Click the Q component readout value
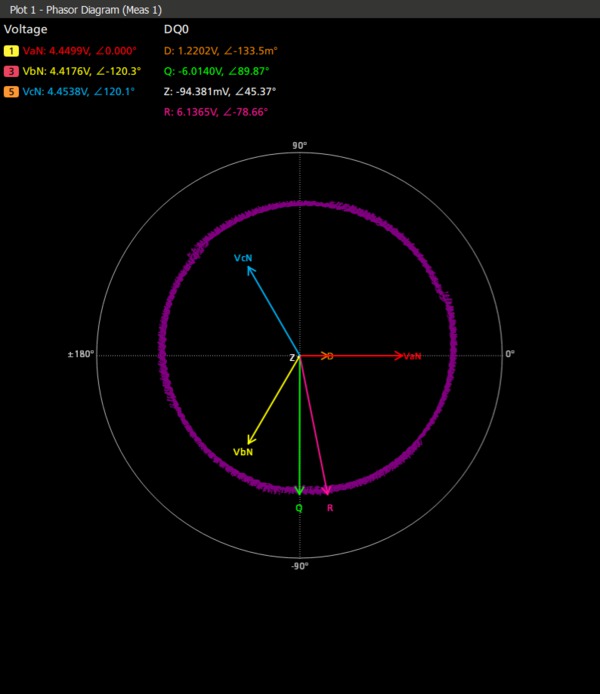This screenshot has width=600, height=694. point(220,71)
